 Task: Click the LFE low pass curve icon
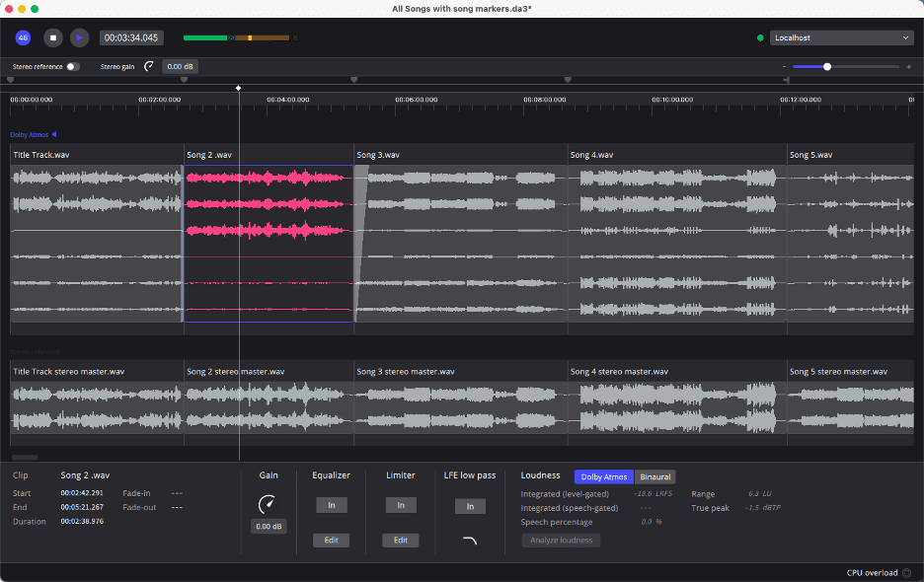pos(470,541)
